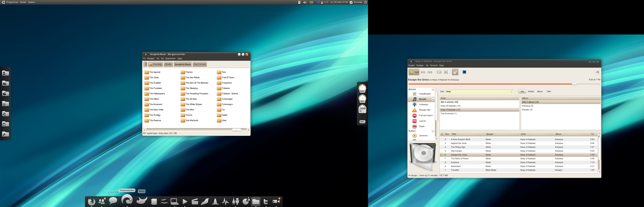Click the Songbird Music path button

tap(183, 64)
